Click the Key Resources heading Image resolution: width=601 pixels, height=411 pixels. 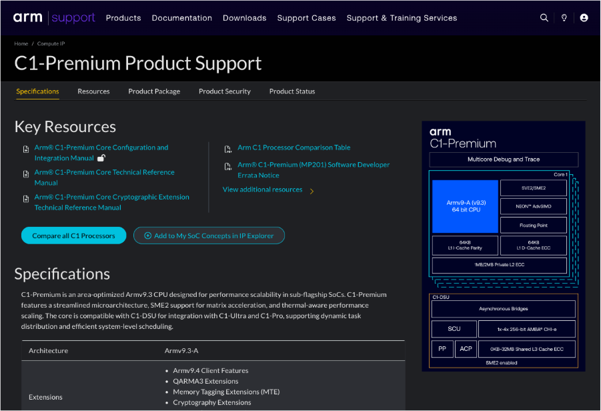click(x=65, y=127)
